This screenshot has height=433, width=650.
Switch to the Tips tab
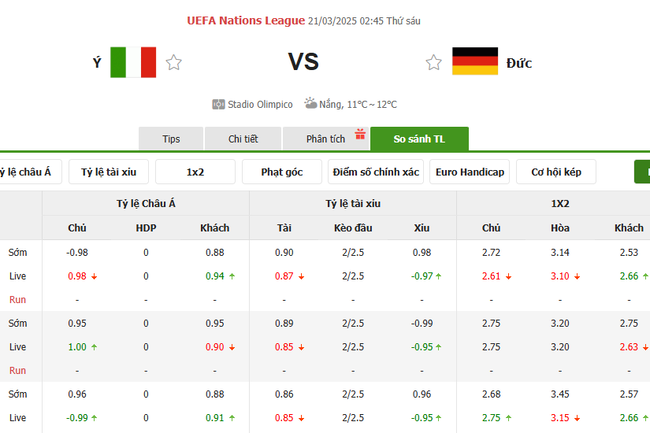click(x=171, y=140)
